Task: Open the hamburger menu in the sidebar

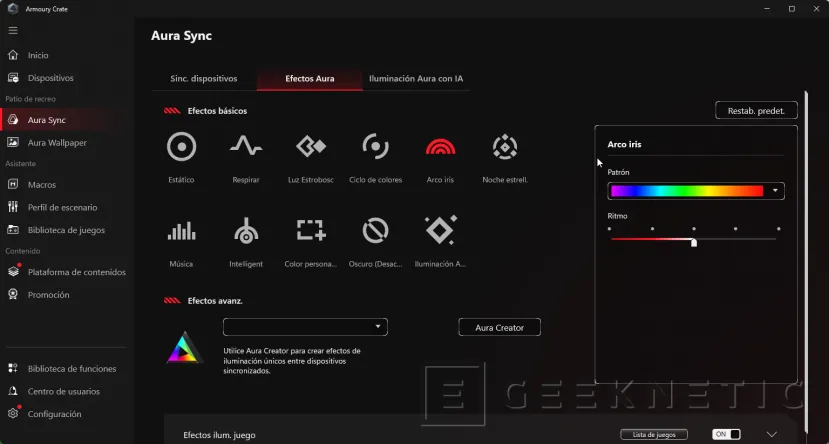Action: 13,31
